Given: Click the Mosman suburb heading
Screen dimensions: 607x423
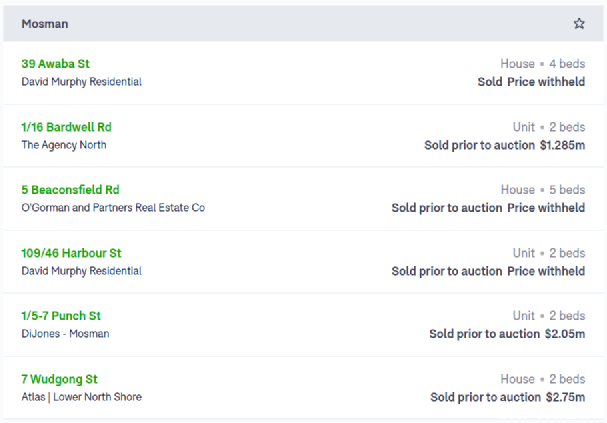Looking at the screenshot, I should point(45,24).
